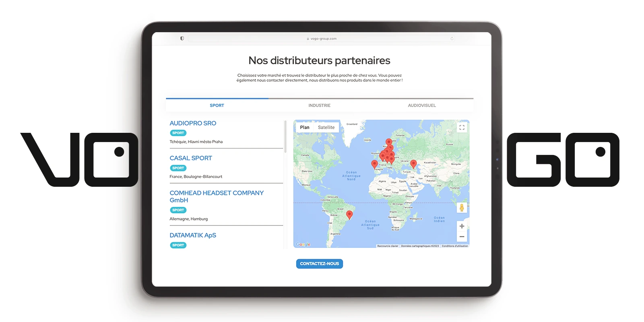
Task: Open map fullscreen view
Action: tap(462, 128)
